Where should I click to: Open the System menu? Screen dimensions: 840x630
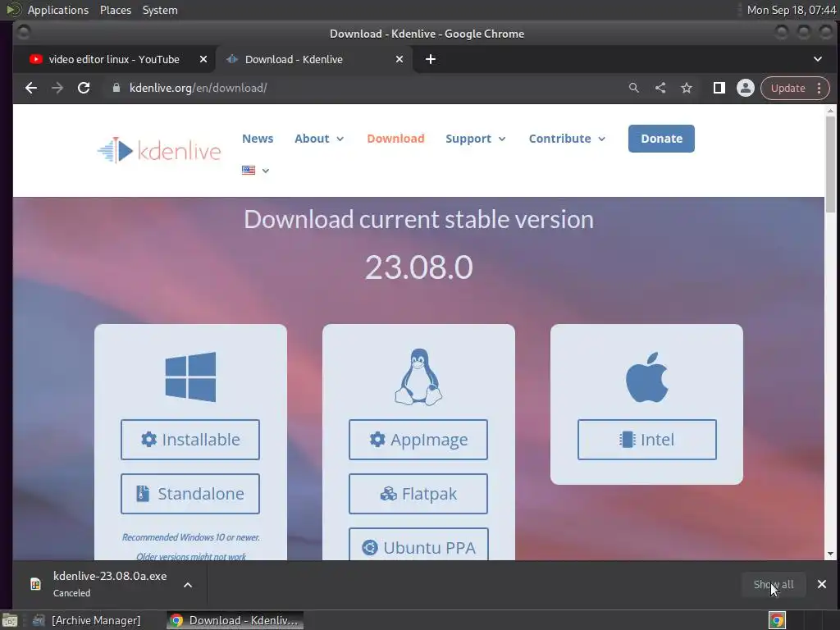point(160,10)
